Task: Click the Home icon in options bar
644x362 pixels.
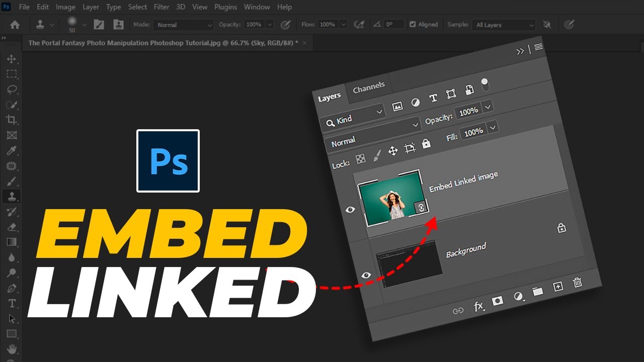Action: tap(15, 24)
